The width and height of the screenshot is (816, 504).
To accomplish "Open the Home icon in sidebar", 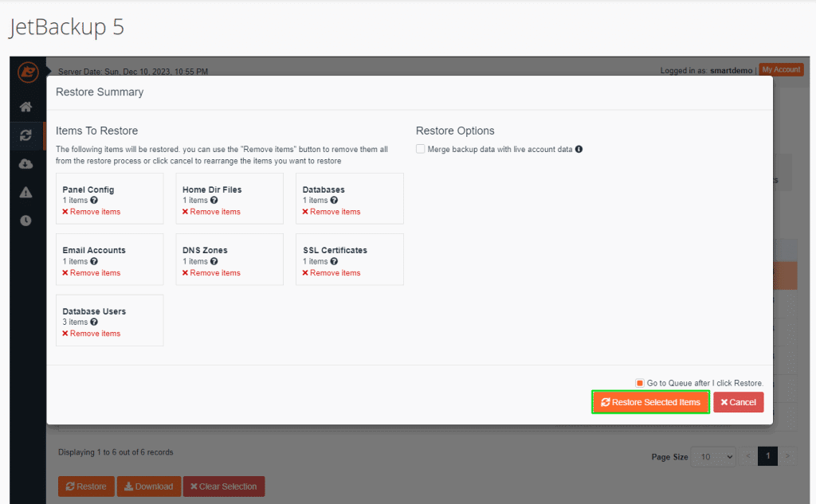I will (25, 107).
